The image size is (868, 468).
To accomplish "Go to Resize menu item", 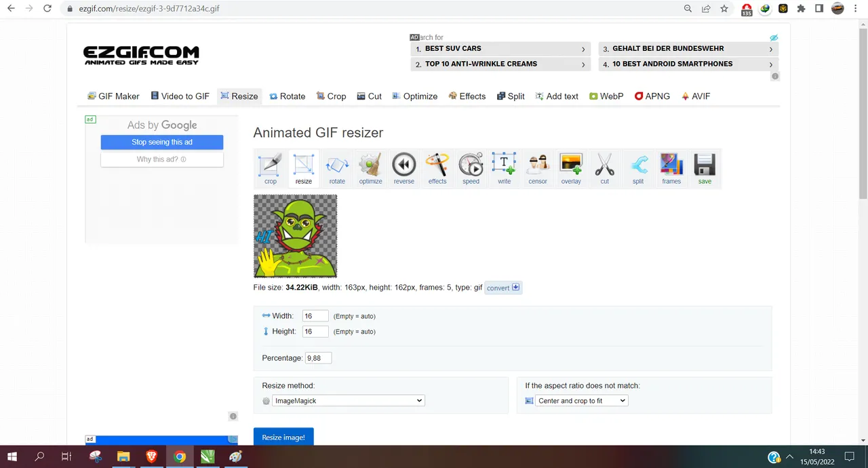I will point(239,96).
